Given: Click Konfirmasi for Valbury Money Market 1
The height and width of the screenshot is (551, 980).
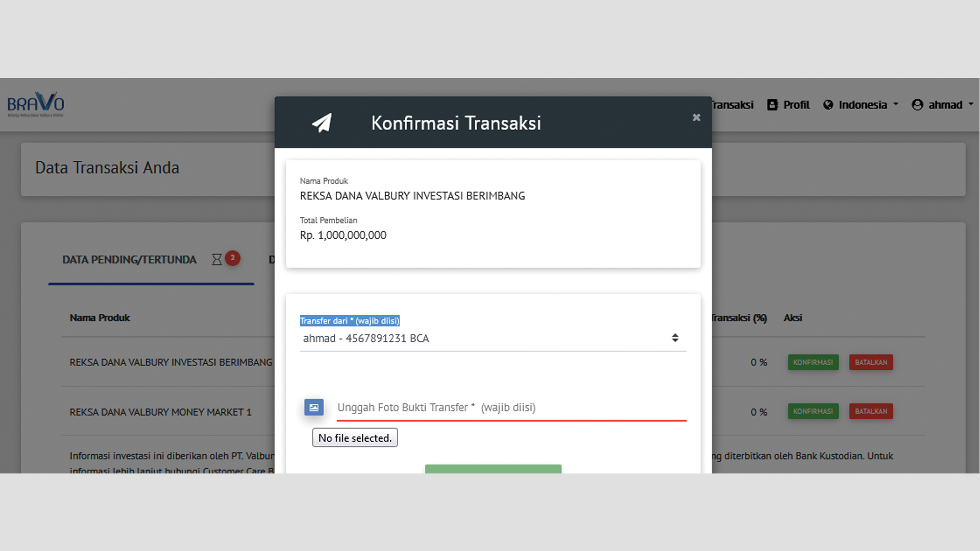Looking at the screenshot, I should coord(813,411).
